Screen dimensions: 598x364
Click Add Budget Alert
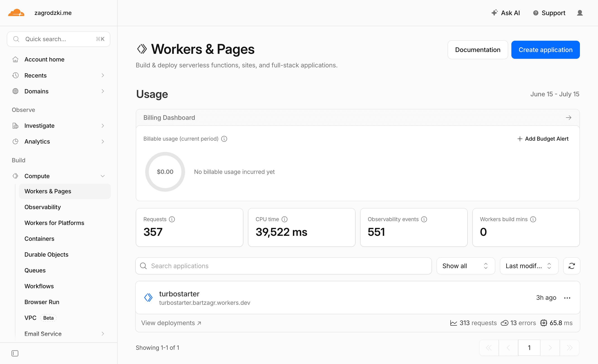point(543,139)
